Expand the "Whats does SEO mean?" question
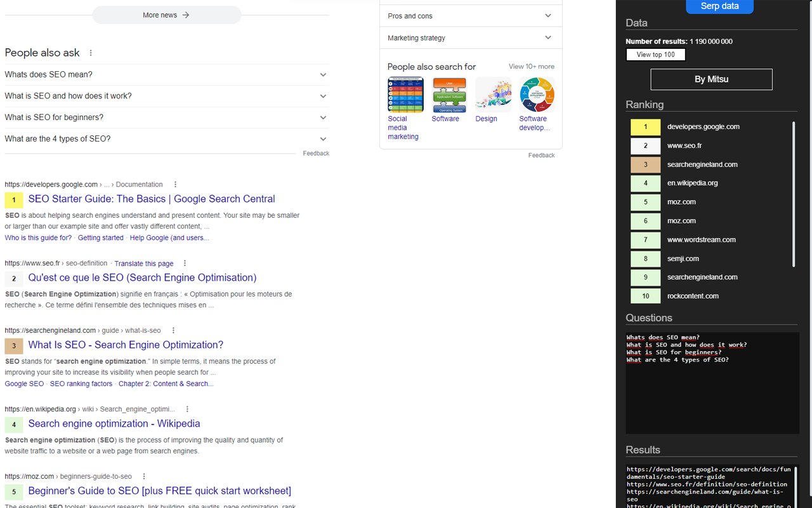This screenshot has height=508, width=812. pyautogui.click(x=166, y=74)
